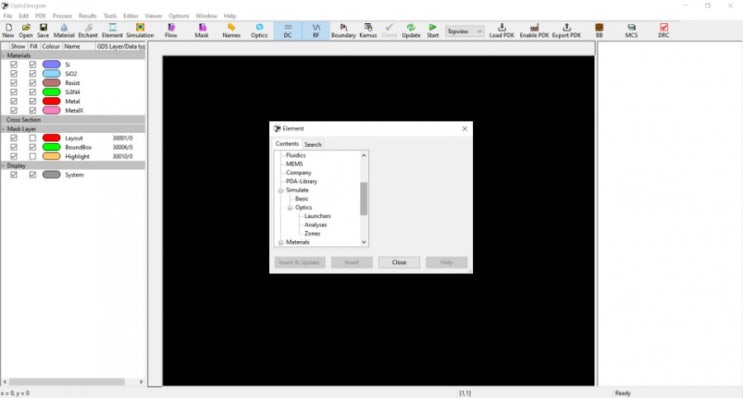Collapse the Optics tree node
Viewport: 743px width, 398px height.
click(290, 208)
